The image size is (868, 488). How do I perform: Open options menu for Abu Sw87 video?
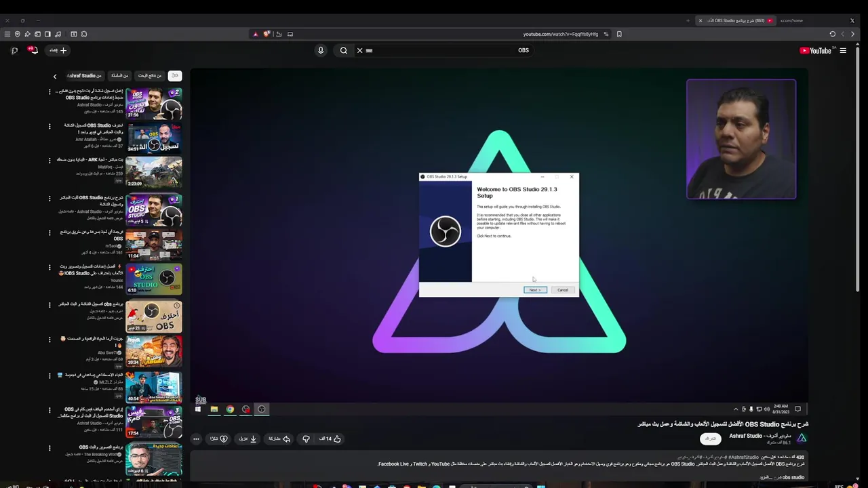point(50,339)
